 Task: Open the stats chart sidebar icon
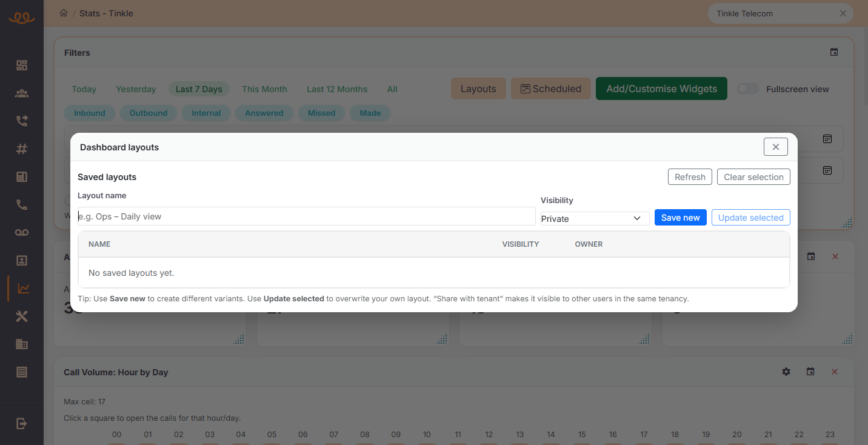pos(22,289)
